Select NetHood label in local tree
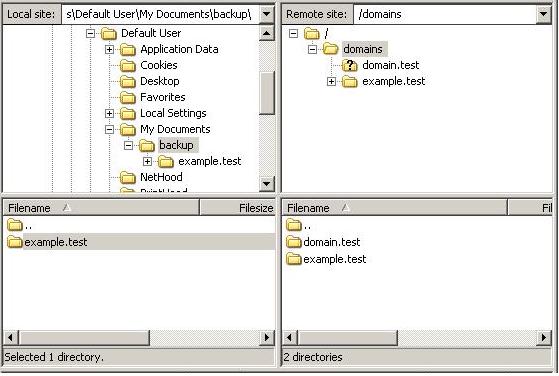 click(x=161, y=177)
